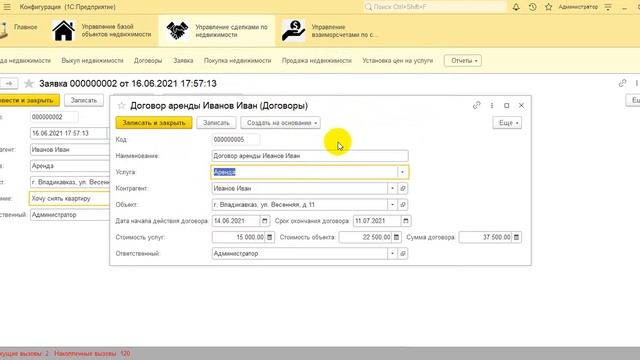Click the handshake icon for deals management
The width and height of the screenshot is (640, 360).
tap(177, 31)
